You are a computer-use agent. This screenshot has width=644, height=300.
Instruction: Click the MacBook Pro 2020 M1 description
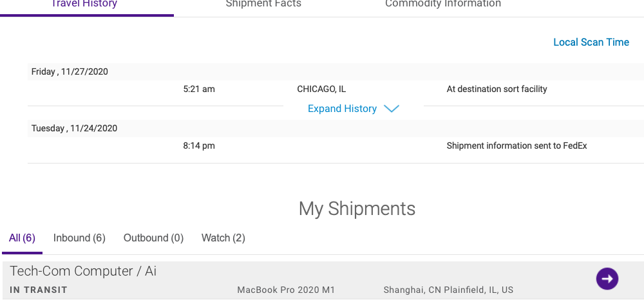(286, 290)
